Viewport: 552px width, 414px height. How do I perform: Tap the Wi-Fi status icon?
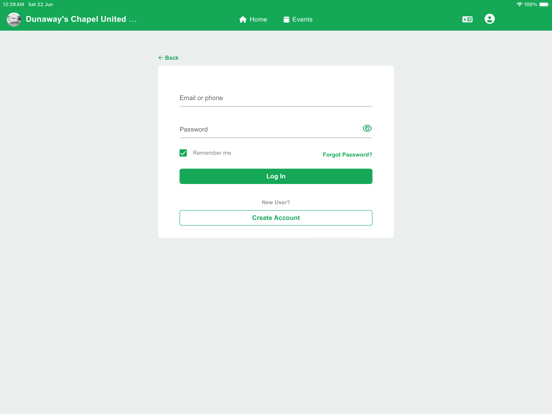[519, 4]
